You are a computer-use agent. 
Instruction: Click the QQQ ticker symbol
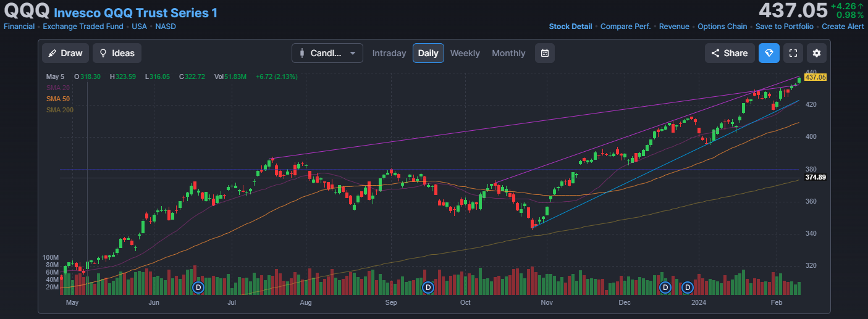click(x=26, y=11)
